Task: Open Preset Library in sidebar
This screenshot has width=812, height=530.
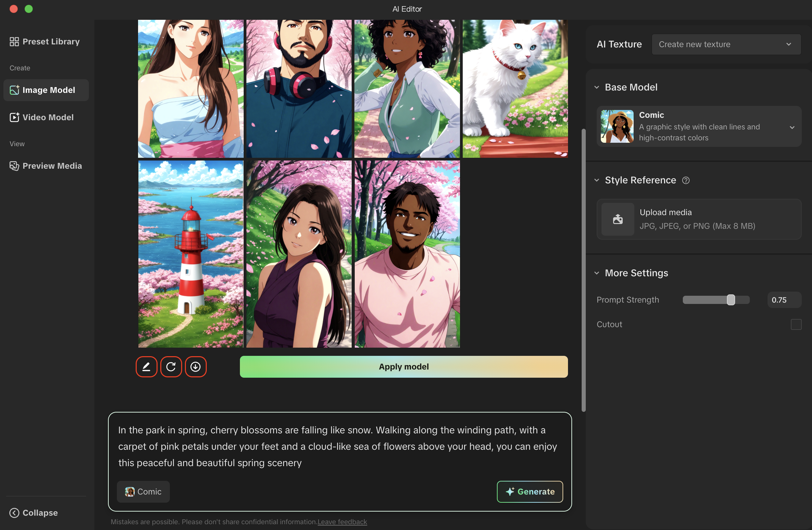Action: (x=46, y=42)
